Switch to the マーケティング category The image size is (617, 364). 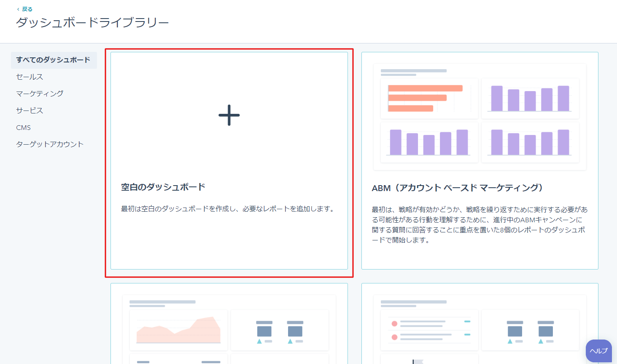pos(40,94)
